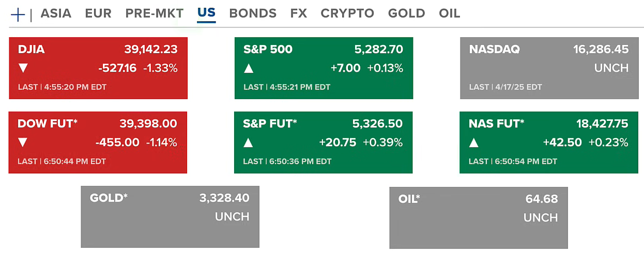View the GOLD tab
Screen dimensions: 644x254
[406, 13]
